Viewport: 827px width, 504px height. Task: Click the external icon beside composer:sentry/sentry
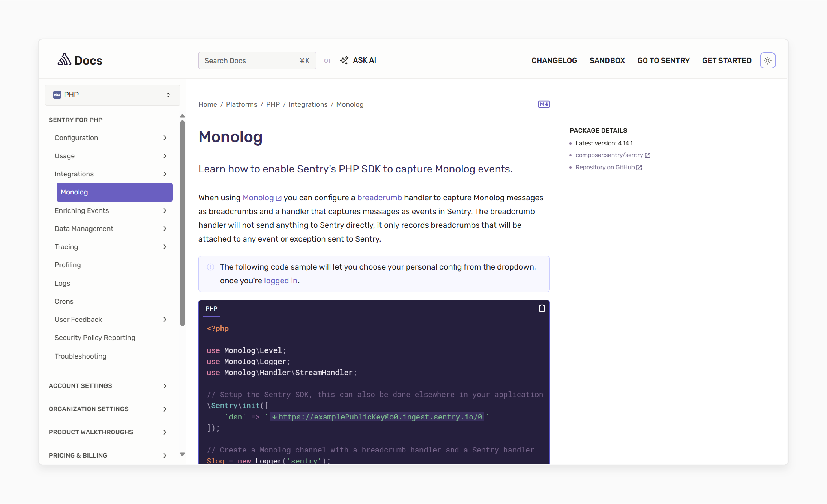click(x=647, y=155)
